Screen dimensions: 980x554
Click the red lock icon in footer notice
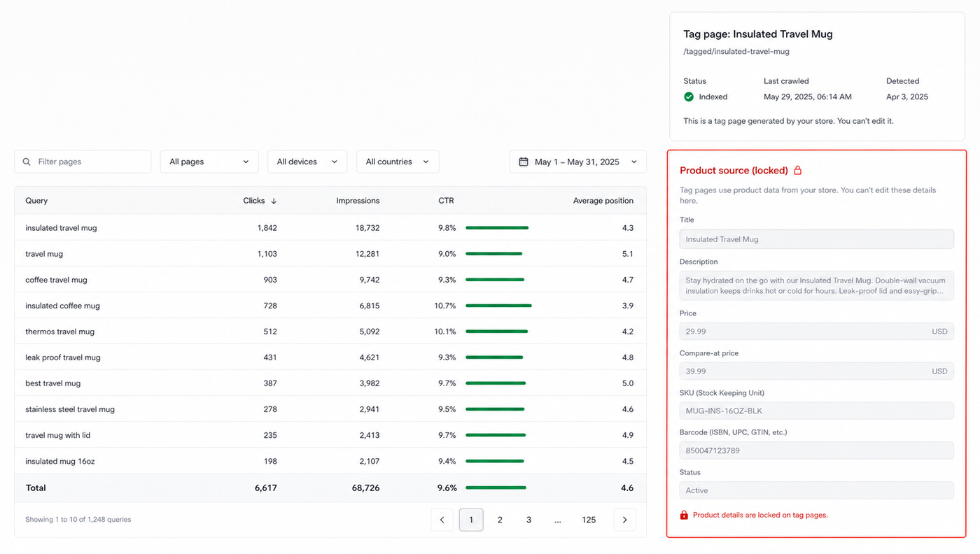pos(684,515)
